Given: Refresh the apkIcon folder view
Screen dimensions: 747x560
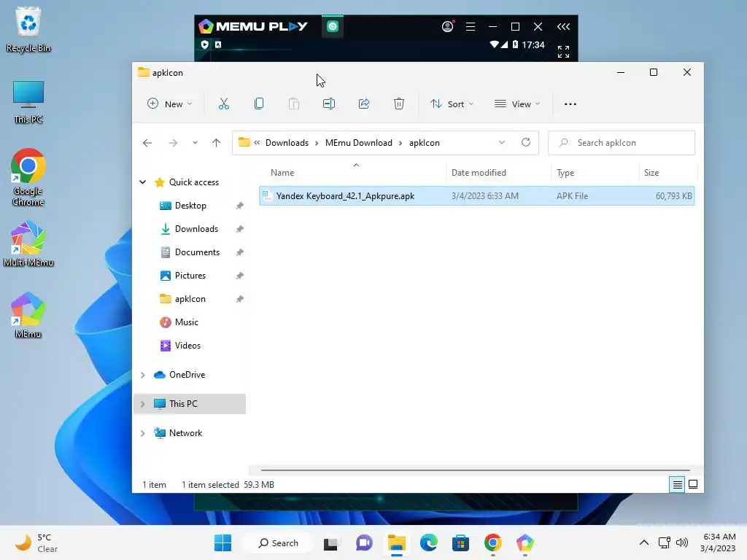Looking at the screenshot, I should (526, 142).
